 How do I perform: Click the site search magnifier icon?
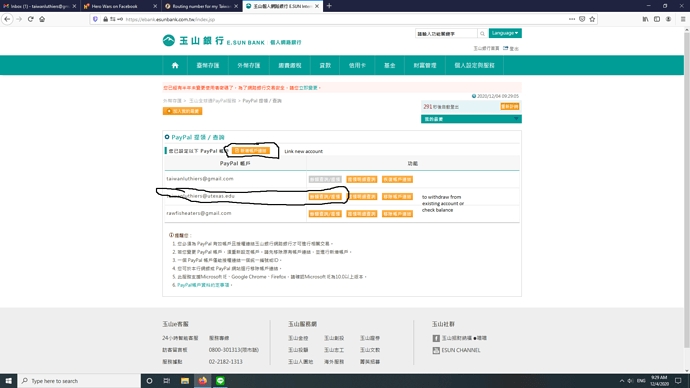(x=482, y=33)
